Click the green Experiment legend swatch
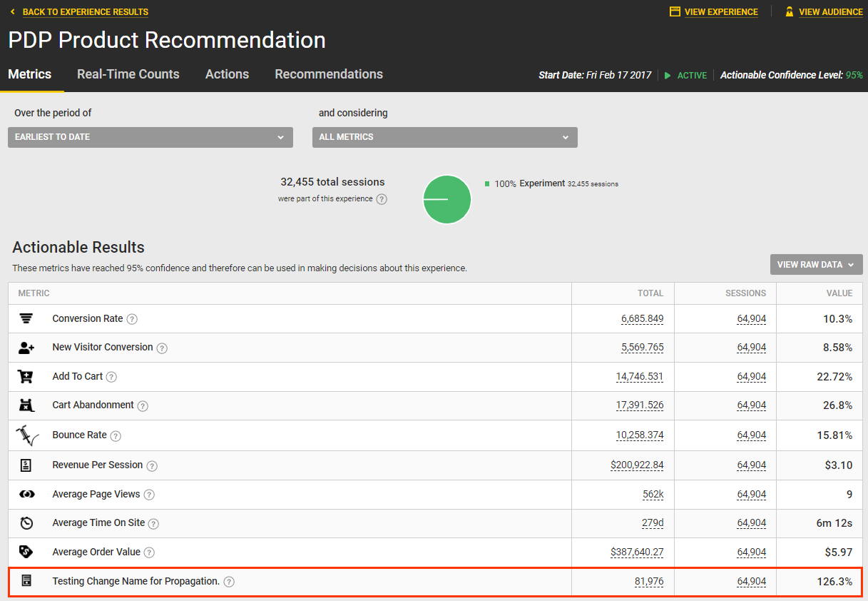 [487, 183]
